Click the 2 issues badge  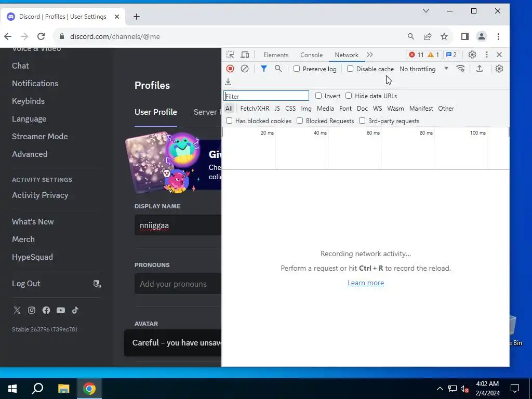[x=451, y=55]
